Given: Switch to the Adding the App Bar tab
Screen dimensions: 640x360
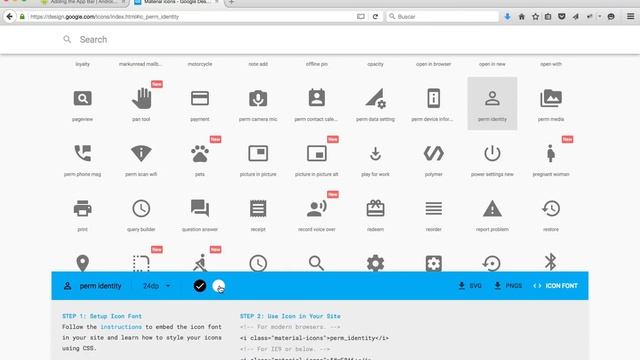Looking at the screenshot, I should point(83,2).
